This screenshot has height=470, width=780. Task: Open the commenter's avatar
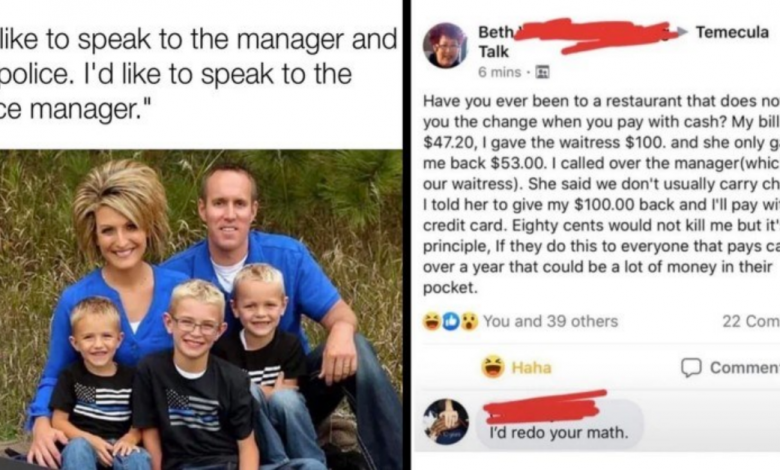point(446,422)
